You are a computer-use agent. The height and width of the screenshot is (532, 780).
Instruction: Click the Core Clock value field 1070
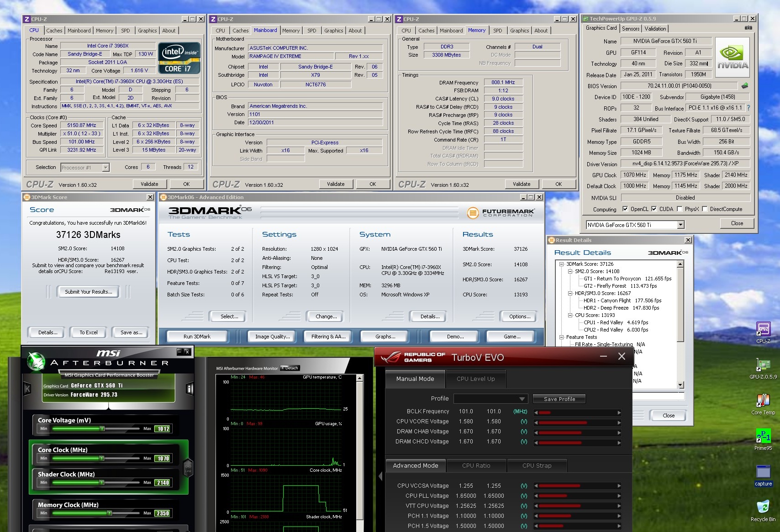pos(163,458)
